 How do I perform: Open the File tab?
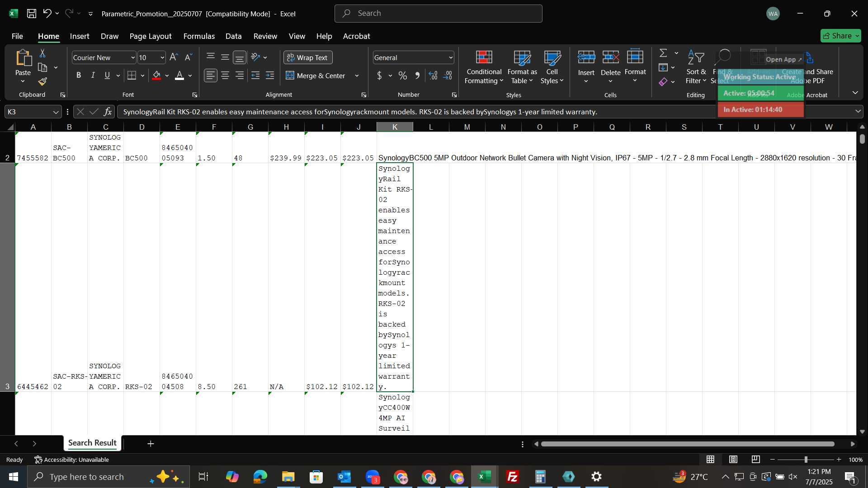click(x=17, y=36)
